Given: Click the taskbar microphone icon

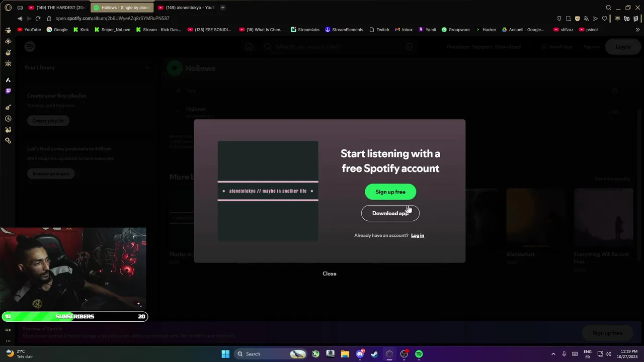Looking at the screenshot, I should [564, 354].
